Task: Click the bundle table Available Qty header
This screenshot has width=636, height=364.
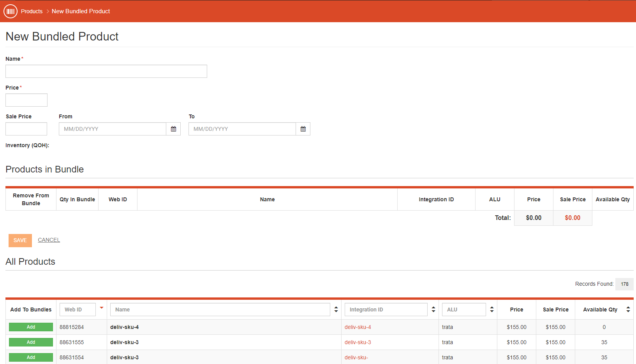Action: click(613, 199)
